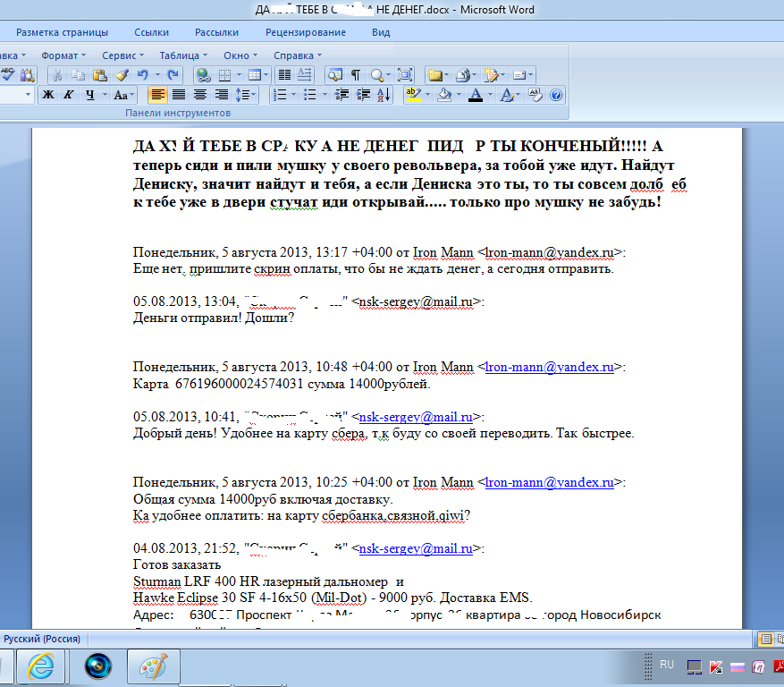The height and width of the screenshot is (687, 784).
Task: Click the Format Painter brush icon
Action: pos(121,75)
